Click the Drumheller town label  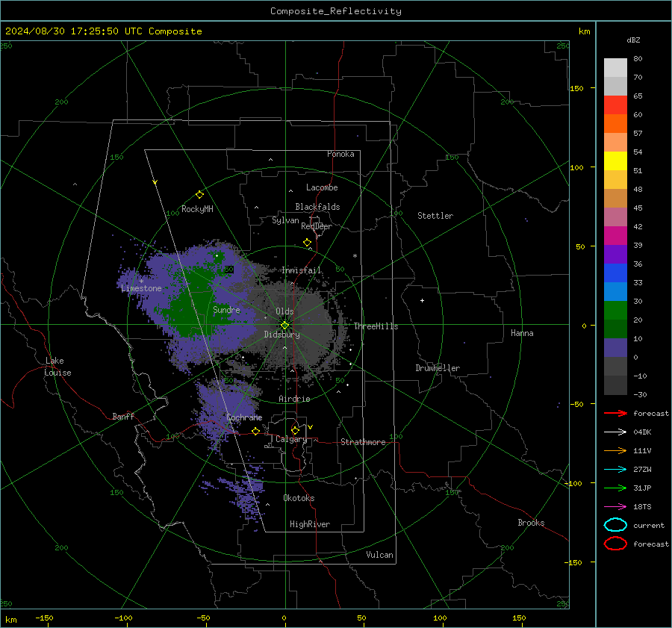438,368
